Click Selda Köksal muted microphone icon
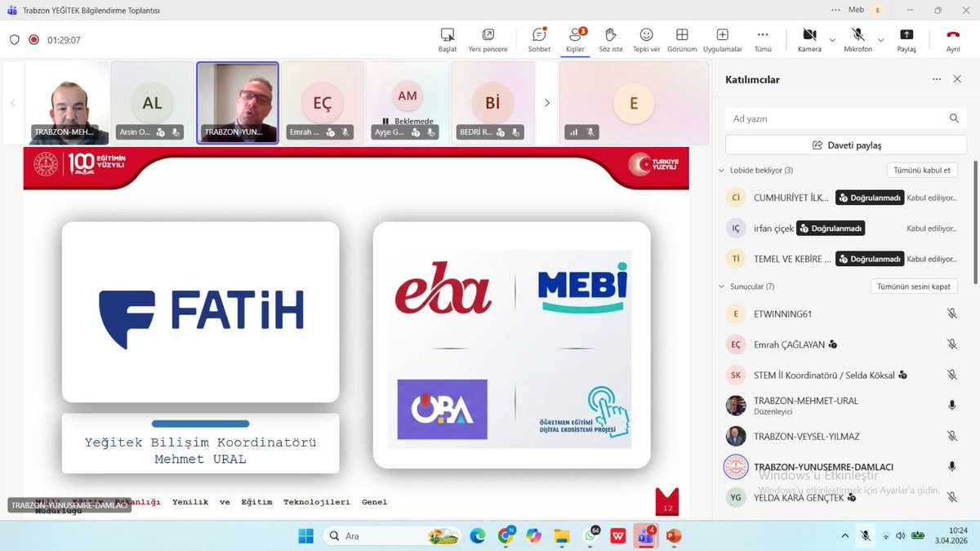Image resolution: width=980 pixels, height=551 pixels. pos(951,375)
